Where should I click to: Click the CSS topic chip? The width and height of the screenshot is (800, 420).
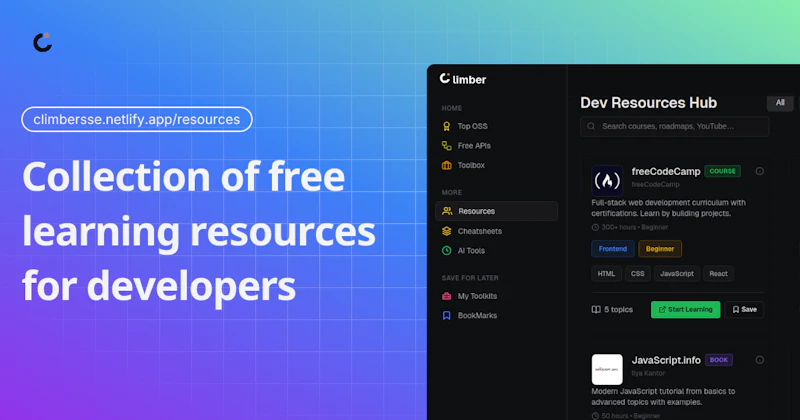(x=637, y=274)
